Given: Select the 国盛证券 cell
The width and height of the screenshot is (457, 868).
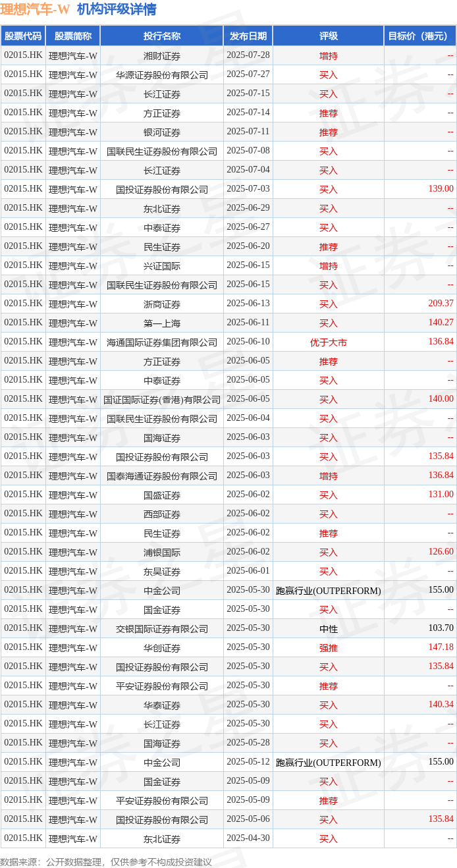Looking at the screenshot, I should (162, 495).
